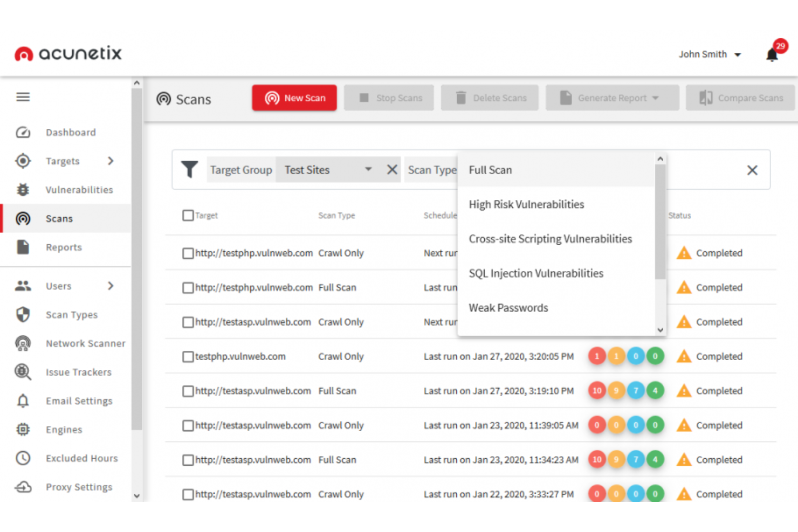Image resolution: width=798 pixels, height=532 pixels.
Task: Check the testasp Full Scan 3:19:10 PM row
Action: [188, 391]
